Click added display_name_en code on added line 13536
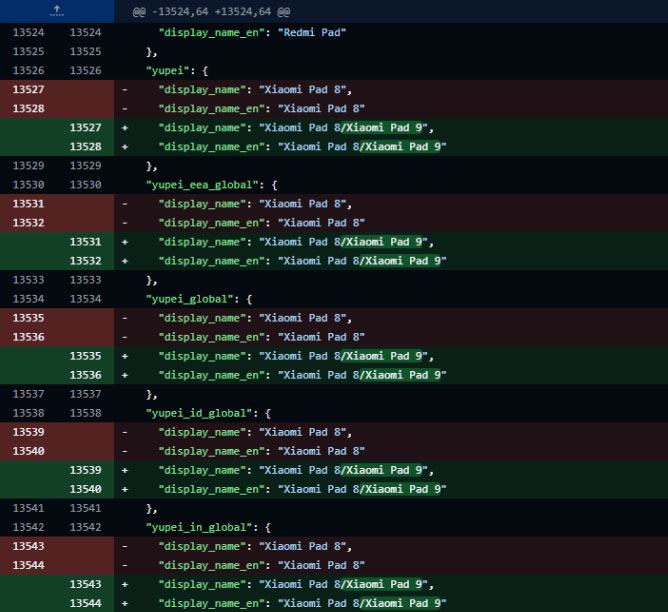This screenshot has width=668, height=612. pos(302,375)
